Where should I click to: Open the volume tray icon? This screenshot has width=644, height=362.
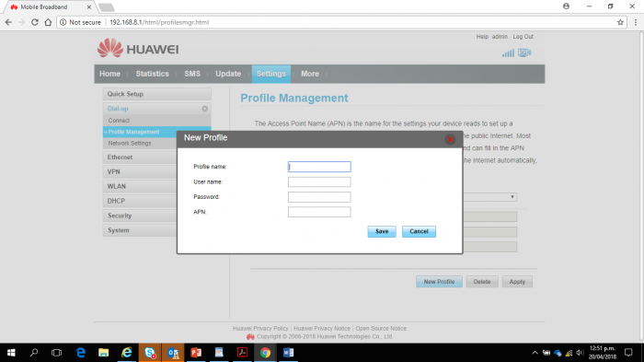pyautogui.click(x=580, y=353)
